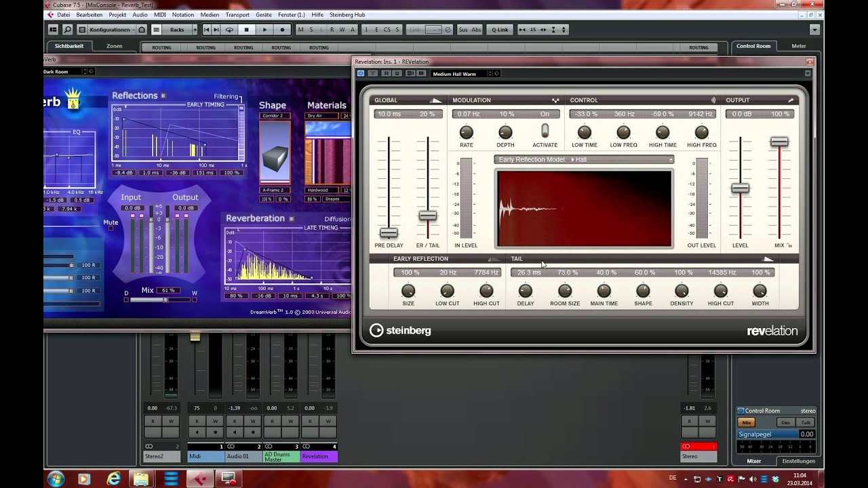Click the Modulation DEPTH knob
The width and height of the screenshot is (868, 488).
505,132
